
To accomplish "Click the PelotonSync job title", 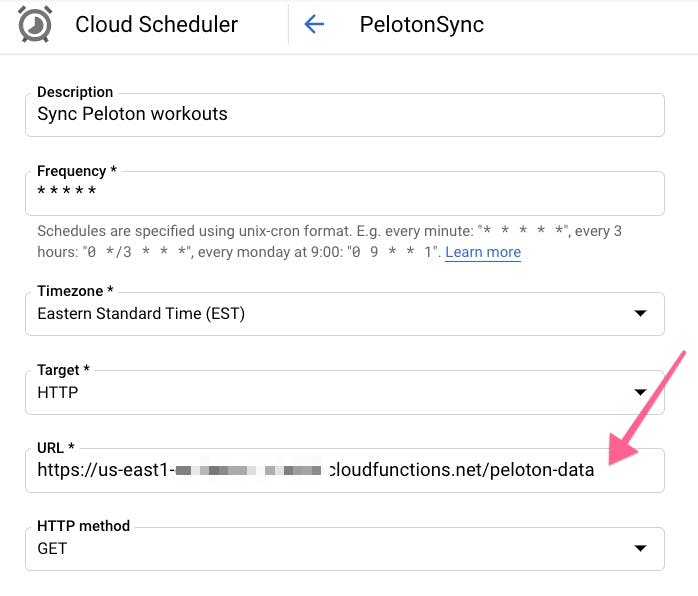I will [421, 25].
